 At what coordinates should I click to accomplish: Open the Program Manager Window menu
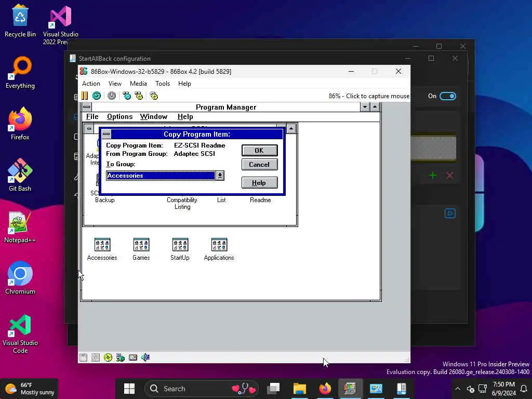click(154, 117)
